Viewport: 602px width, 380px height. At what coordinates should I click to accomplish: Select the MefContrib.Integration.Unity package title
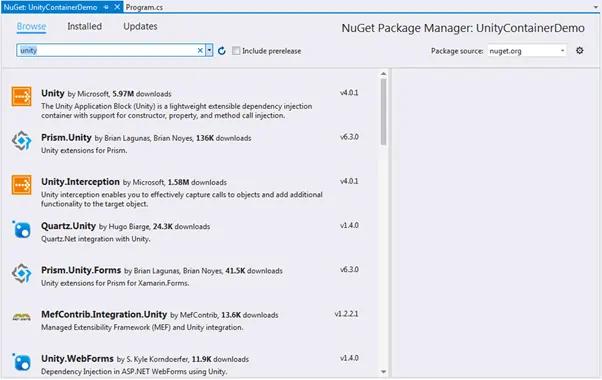tap(104, 314)
